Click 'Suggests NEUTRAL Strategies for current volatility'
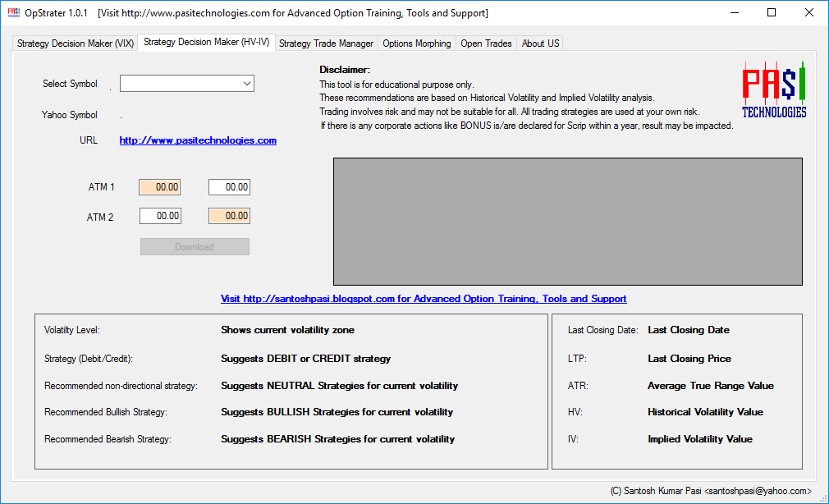Screen dimensions: 829x504 pos(340,386)
